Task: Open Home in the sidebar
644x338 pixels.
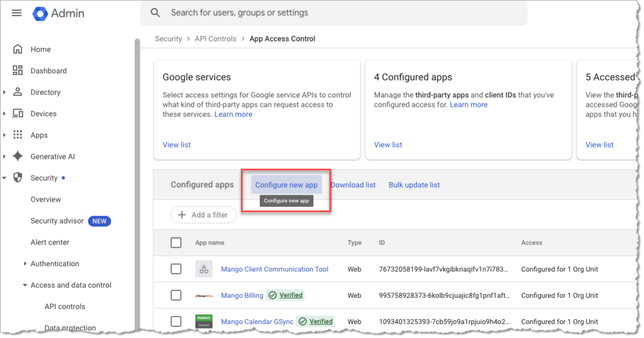Action: (40, 49)
